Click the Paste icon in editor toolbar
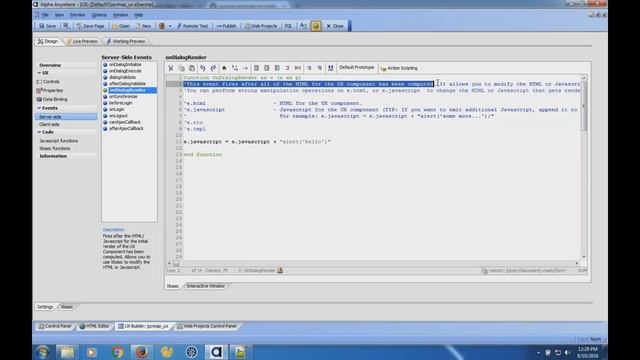The height and width of the screenshot is (360, 640). click(x=192, y=68)
